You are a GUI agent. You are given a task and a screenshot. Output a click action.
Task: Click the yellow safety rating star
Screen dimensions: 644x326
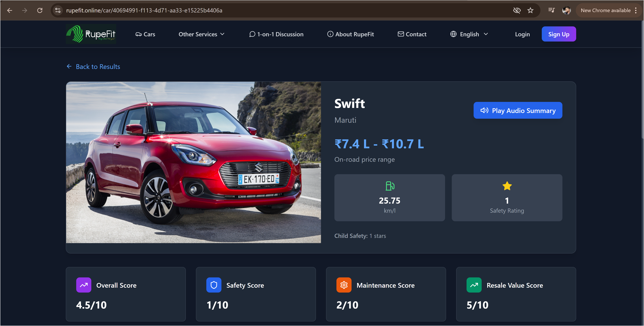(507, 186)
